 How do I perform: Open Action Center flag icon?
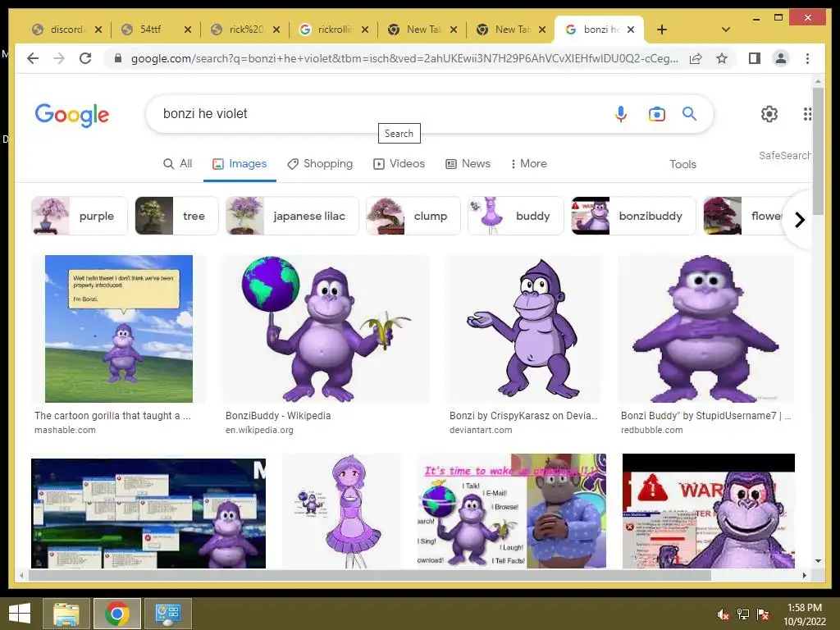[763, 614]
